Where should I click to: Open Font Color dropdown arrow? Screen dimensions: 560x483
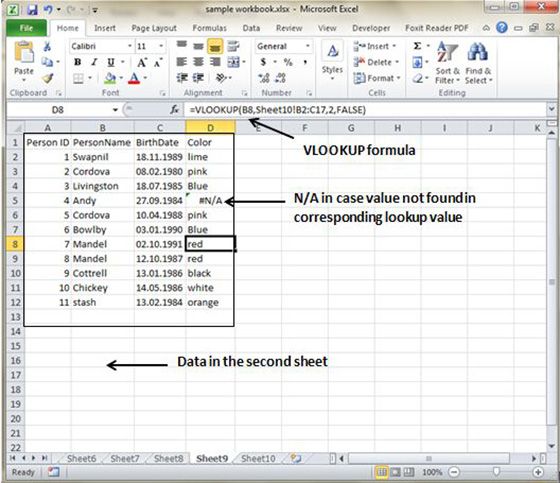(x=145, y=78)
